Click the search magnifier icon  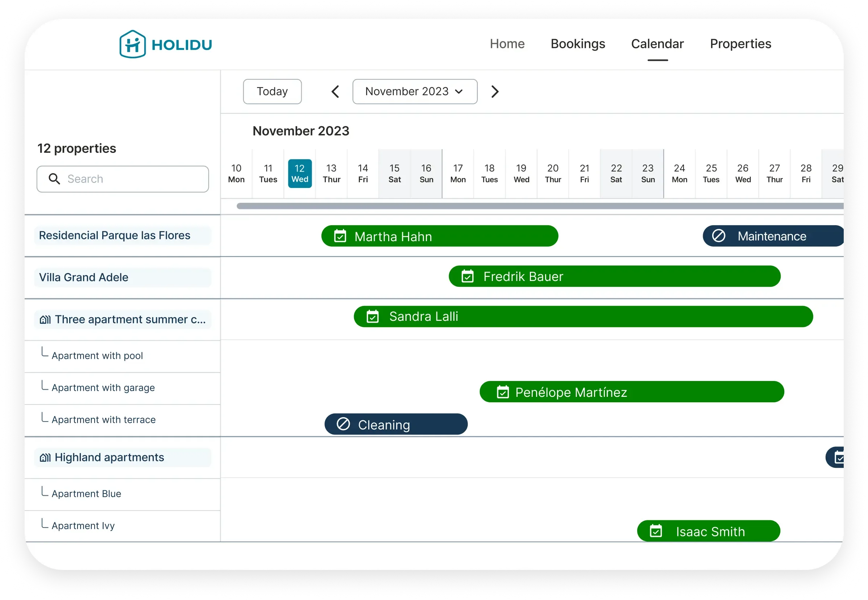(55, 179)
